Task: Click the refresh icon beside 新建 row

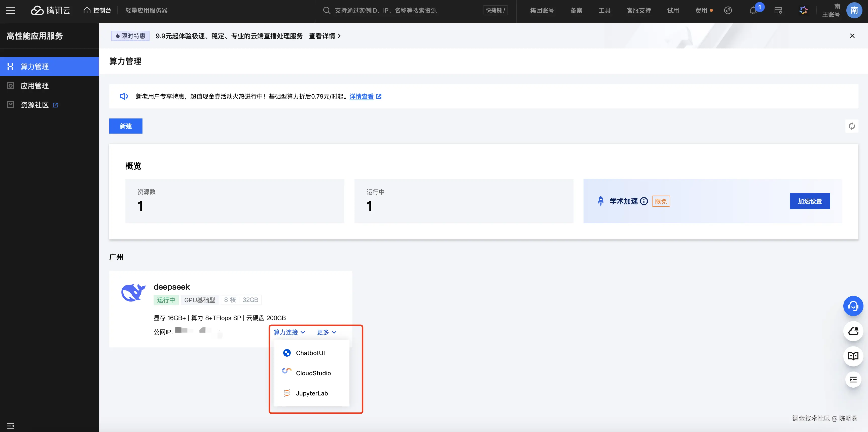Action: click(x=851, y=126)
